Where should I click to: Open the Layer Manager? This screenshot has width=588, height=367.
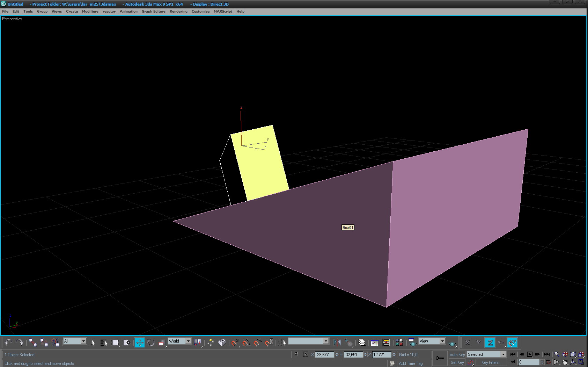click(362, 343)
